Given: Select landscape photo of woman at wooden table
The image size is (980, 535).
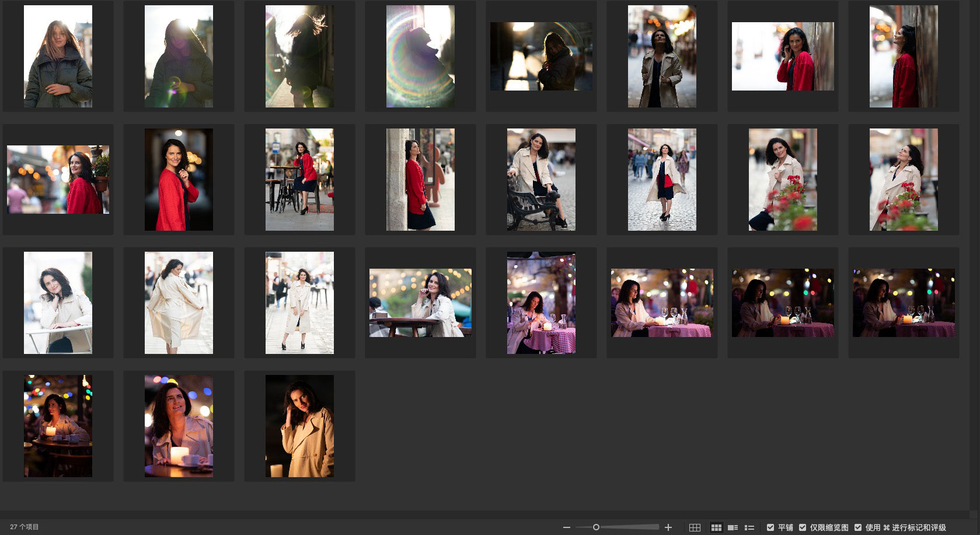Looking at the screenshot, I should point(420,303).
